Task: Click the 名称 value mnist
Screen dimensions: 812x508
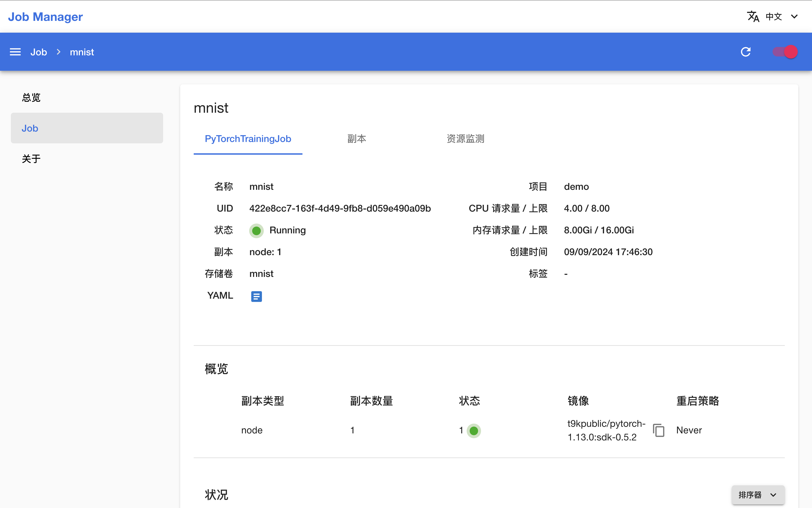Action: pos(261,186)
